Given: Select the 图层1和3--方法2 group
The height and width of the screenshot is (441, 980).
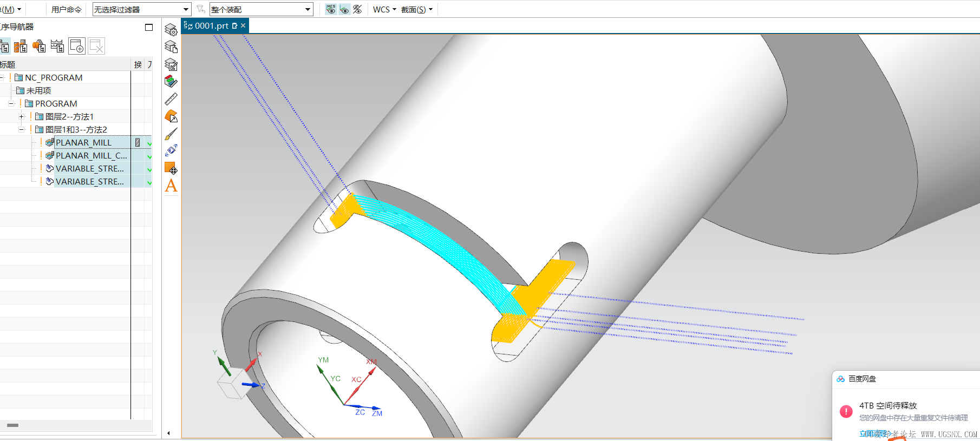Looking at the screenshot, I should pyautogui.click(x=76, y=129).
